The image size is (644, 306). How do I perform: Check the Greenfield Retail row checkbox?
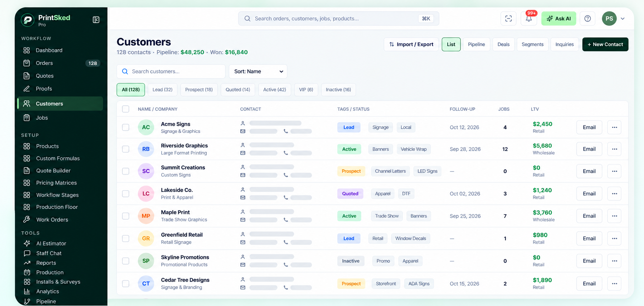(126, 238)
